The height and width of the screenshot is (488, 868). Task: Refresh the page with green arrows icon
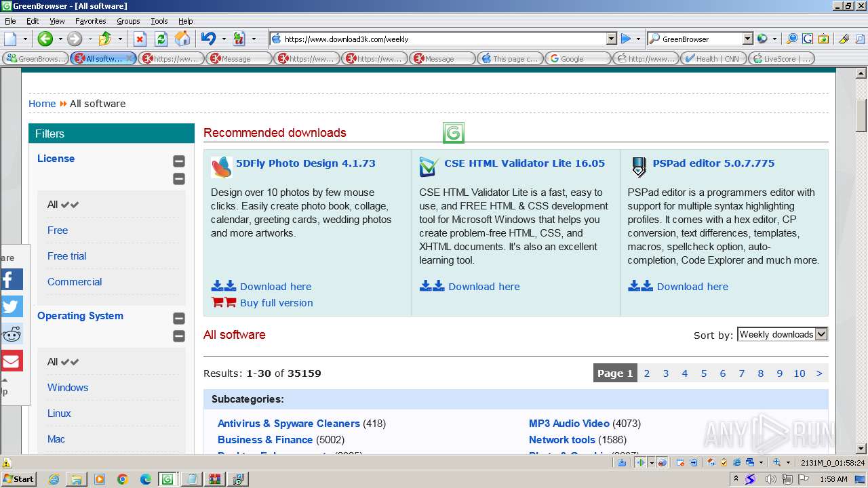tap(161, 39)
